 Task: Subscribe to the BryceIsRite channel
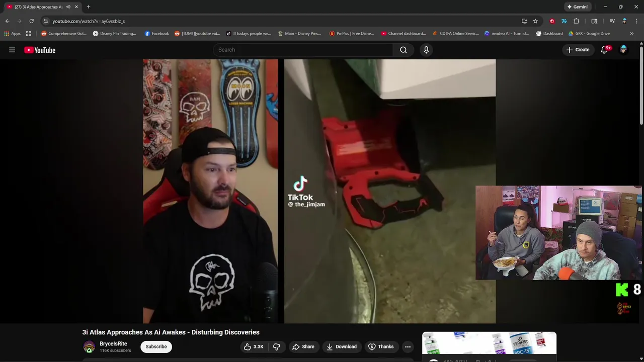click(156, 346)
